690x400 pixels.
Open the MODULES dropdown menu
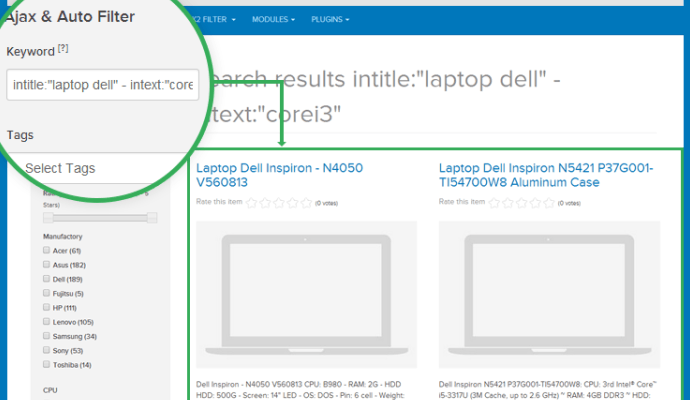tap(273, 19)
